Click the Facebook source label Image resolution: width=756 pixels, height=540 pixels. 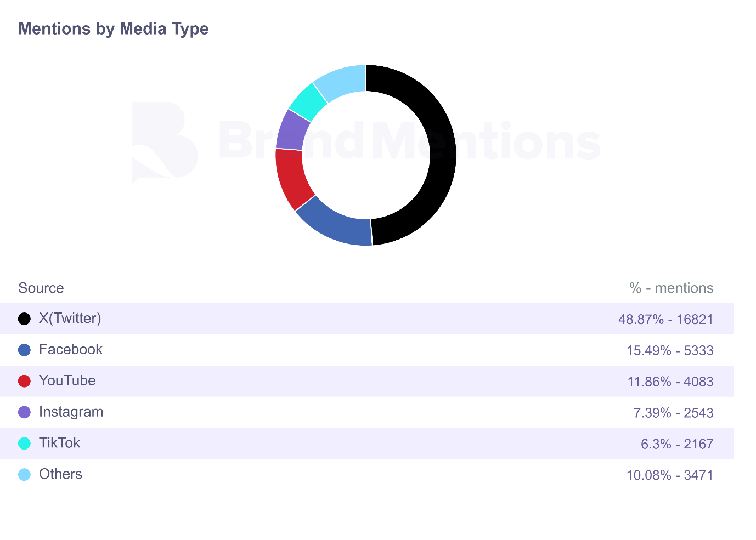tap(70, 350)
